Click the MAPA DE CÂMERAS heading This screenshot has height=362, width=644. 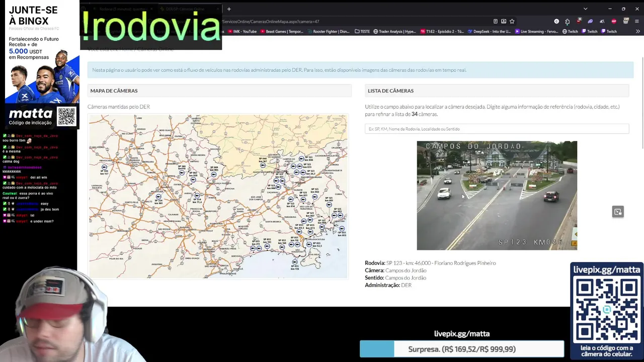click(114, 90)
